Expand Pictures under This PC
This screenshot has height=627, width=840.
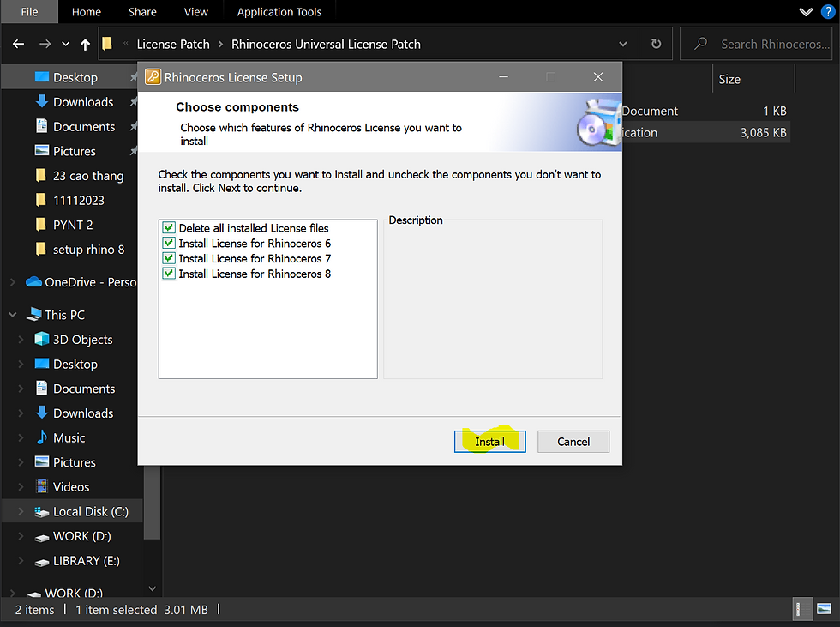point(21,462)
